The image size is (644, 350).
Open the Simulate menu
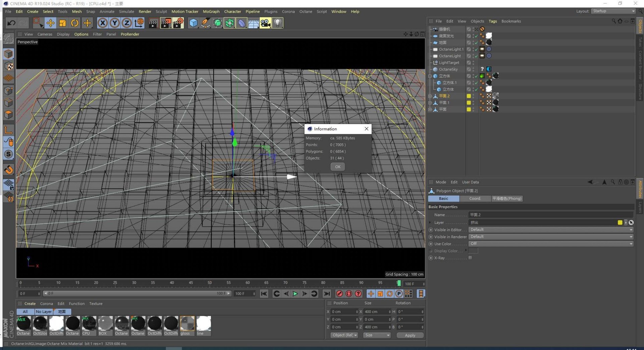click(x=126, y=11)
